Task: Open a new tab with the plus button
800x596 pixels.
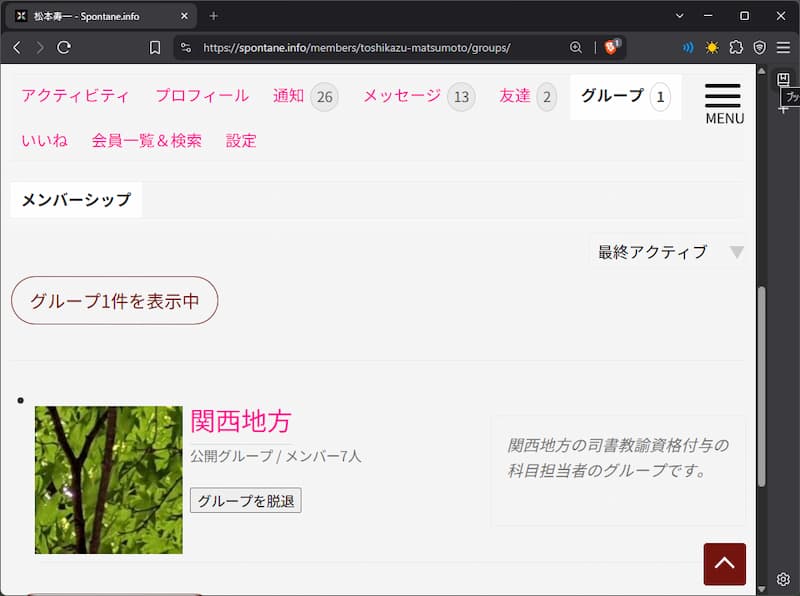Action: point(213,16)
